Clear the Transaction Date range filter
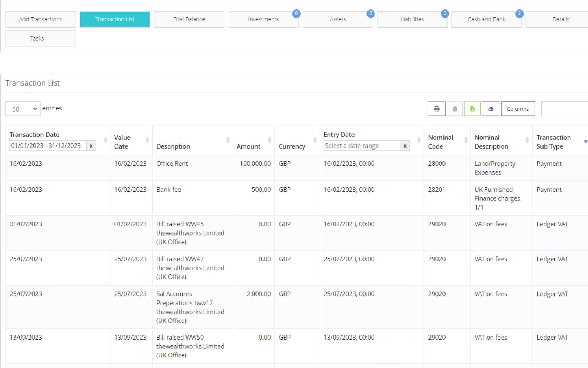The height and width of the screenshot is (368, 588). point(91,146)
